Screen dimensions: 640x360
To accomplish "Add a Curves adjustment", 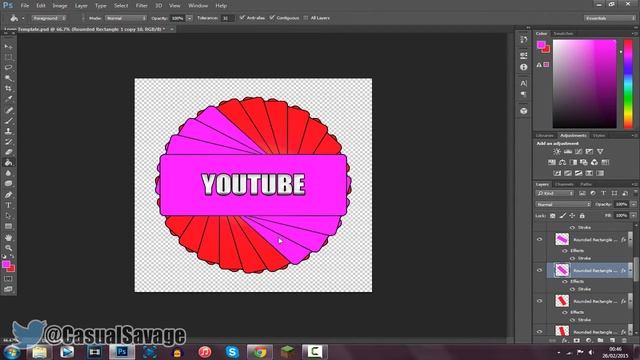I will click(x=578, y=152).
